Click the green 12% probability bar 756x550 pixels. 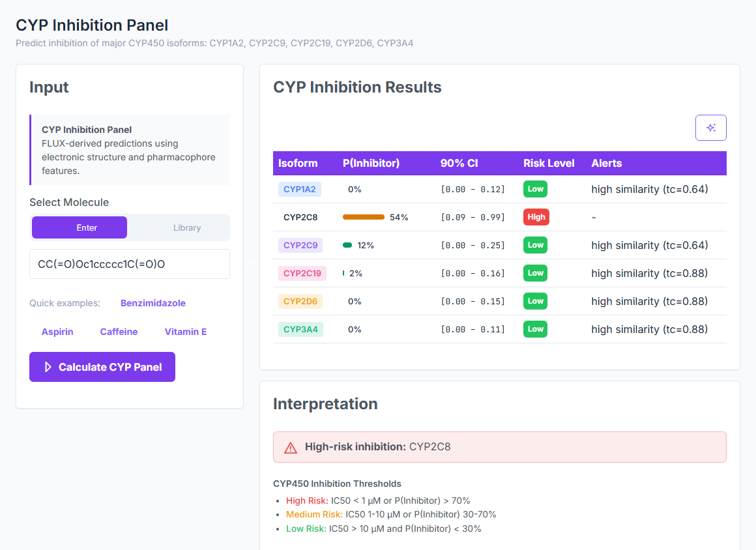point(347,246)
